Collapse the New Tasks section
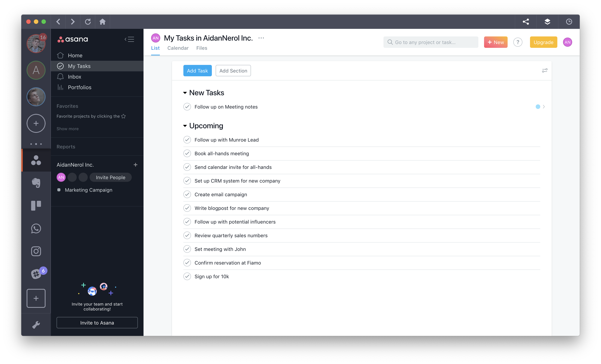 [185, 92]
